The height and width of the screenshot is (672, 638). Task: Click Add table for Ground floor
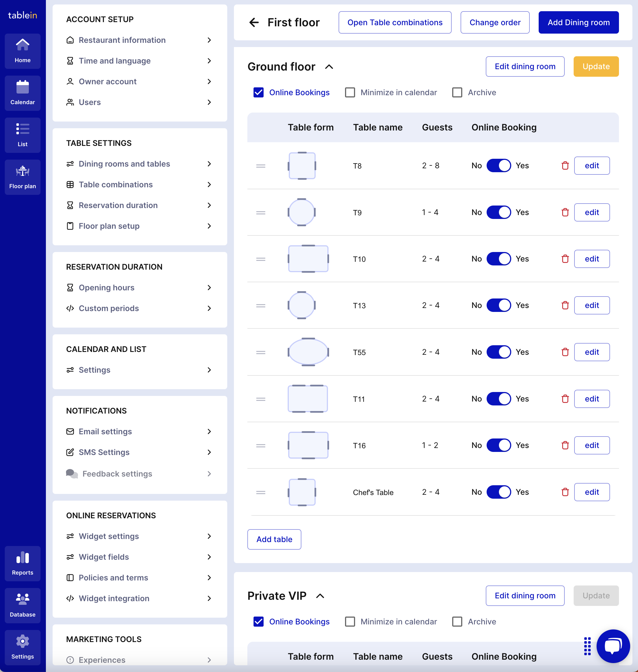pos(274,539)
